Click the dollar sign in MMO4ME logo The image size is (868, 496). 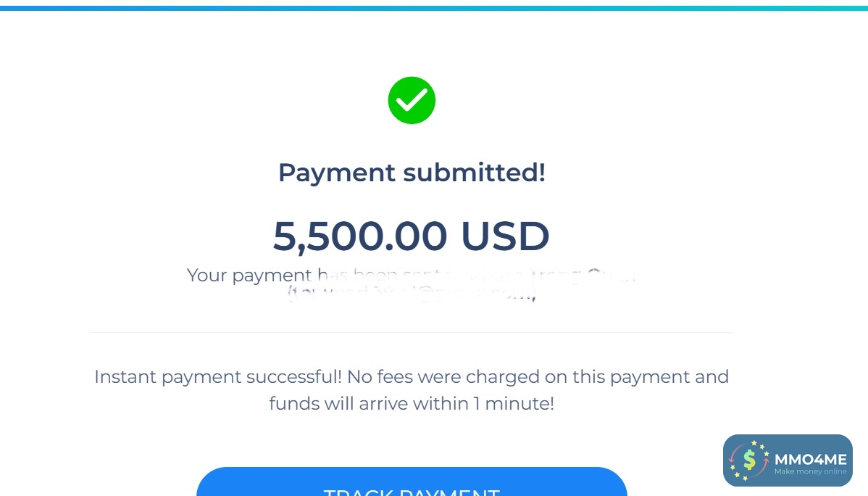[749, 460]
